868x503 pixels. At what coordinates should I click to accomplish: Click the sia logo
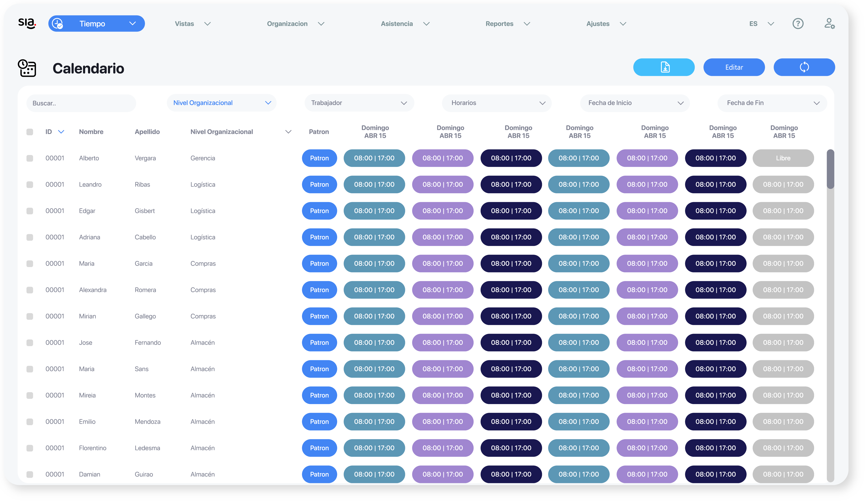[27, 23]
